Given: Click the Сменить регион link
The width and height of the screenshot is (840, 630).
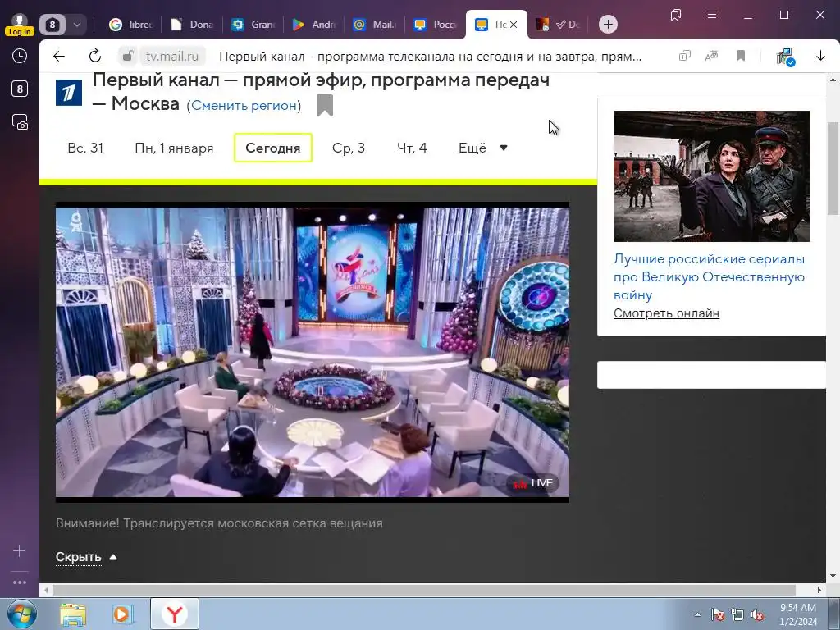Looking at the screenshot, I should point(244,106).
